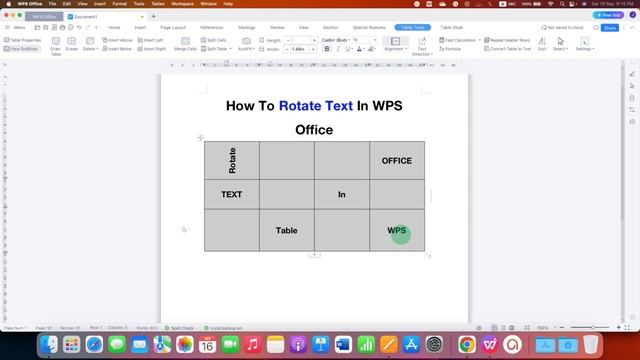This screenshot has height=360, width=640.
Task: Click Convert Table to Text
Action: pyautogui.click(x=507, y=49)
